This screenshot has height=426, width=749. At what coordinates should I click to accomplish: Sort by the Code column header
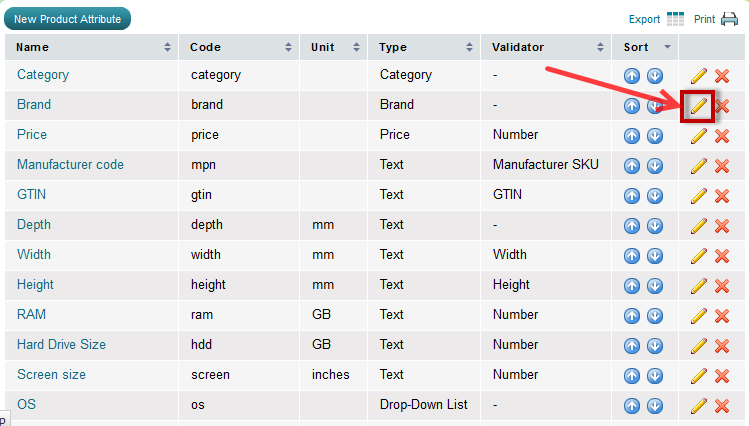240,47
